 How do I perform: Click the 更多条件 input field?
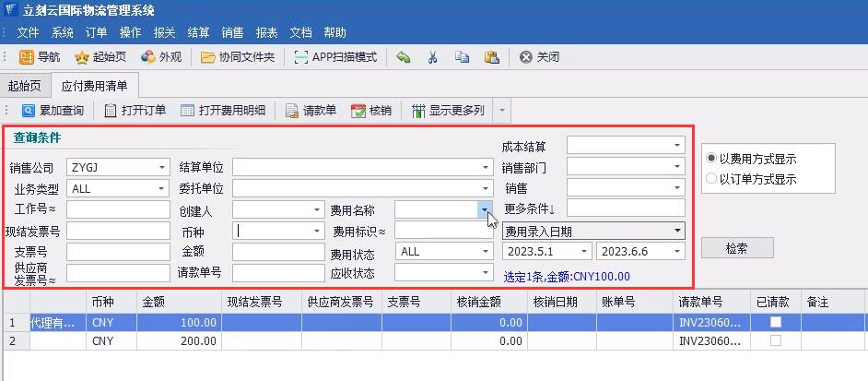click(x=626, y=208)
